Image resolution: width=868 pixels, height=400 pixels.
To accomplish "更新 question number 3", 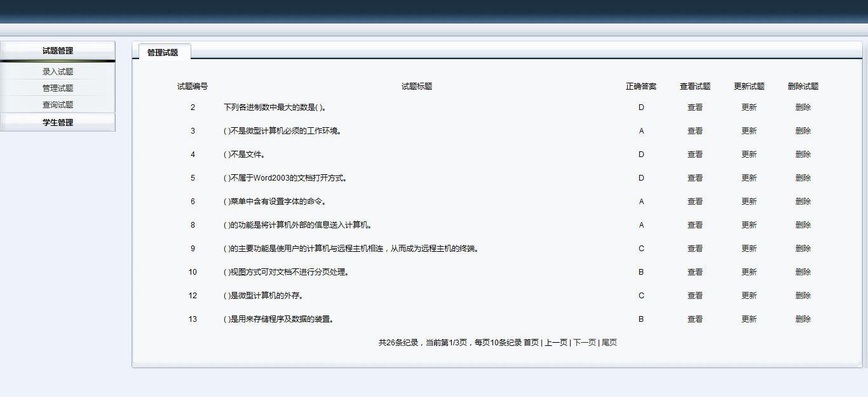I will (x=749, y=130).
